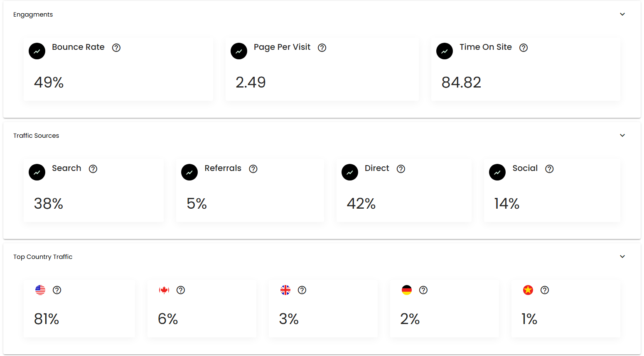Select the Canada flag icon
This screenshot has width=644, height=356.
[164, 290]
